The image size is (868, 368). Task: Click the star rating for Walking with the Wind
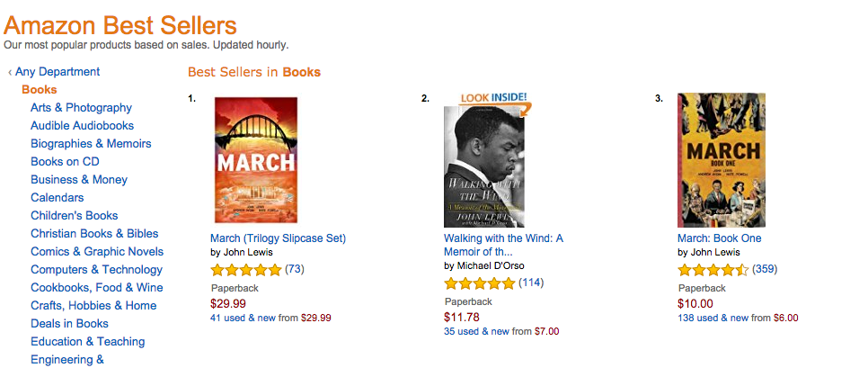point(480,283)
